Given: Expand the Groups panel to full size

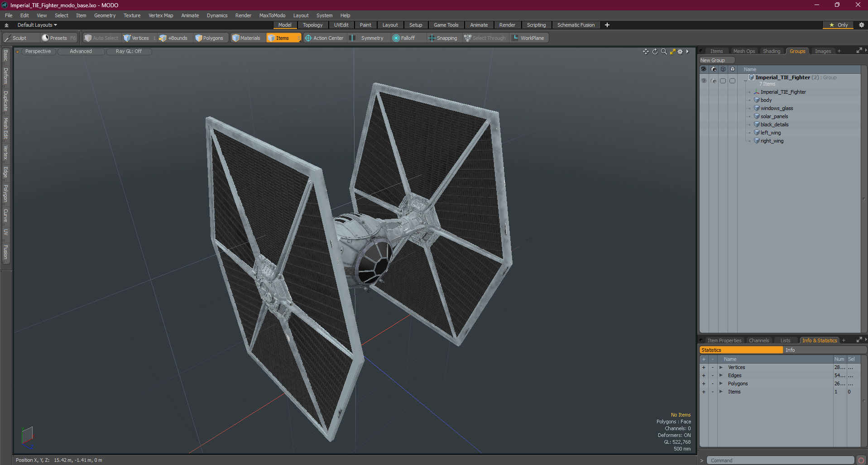Looking at the screenshot, I should coord(859,51).
